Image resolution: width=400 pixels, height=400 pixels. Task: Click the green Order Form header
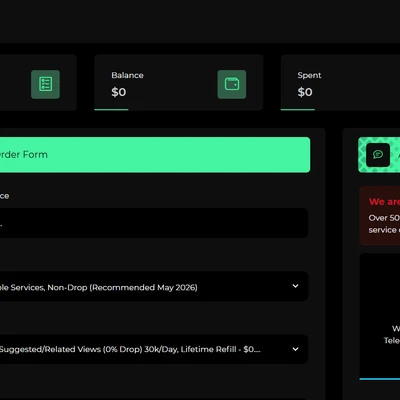(155, 155)
